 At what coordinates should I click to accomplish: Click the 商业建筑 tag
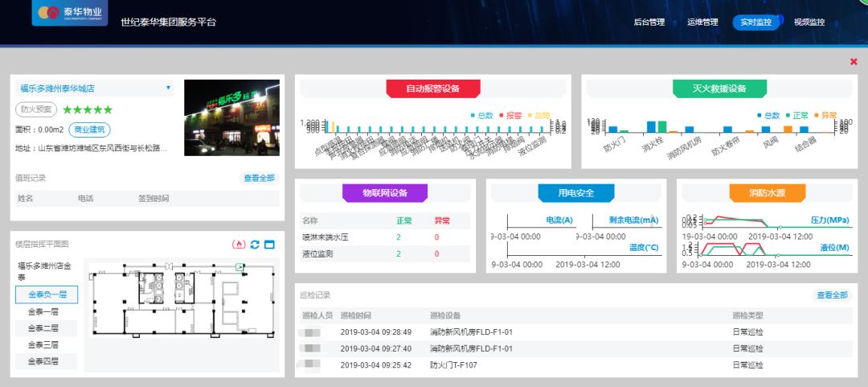coord(90,130)
